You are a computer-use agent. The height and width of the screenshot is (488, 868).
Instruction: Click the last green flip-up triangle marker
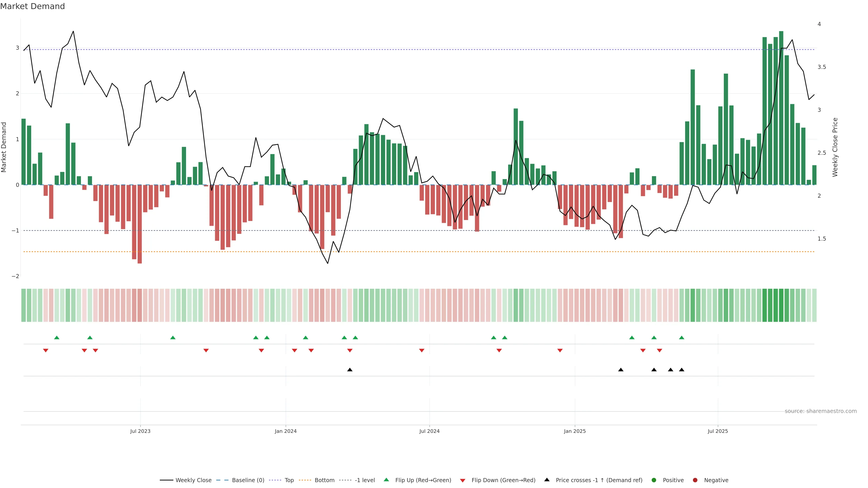pos(682,338)
